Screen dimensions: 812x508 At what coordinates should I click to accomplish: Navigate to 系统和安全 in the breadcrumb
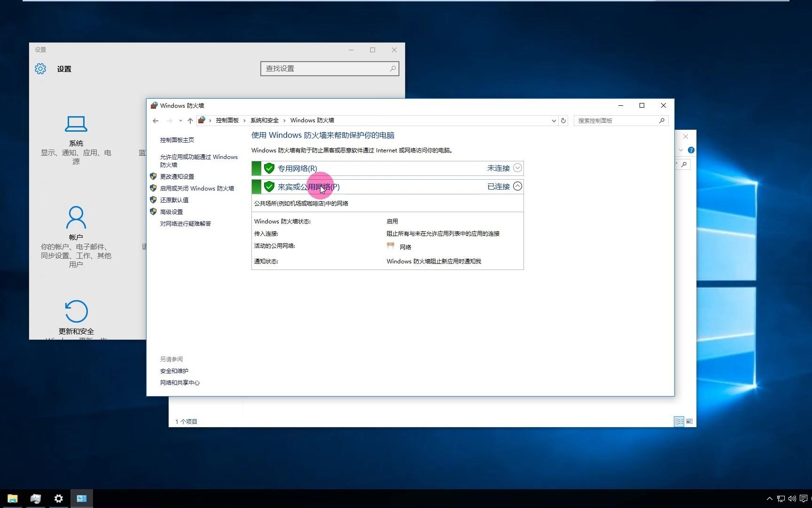pyautogui.click(x=264, y=120)
